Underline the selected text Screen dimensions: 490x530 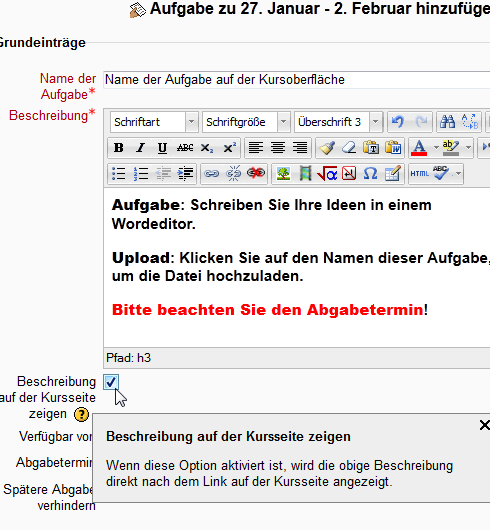point(163,148)
